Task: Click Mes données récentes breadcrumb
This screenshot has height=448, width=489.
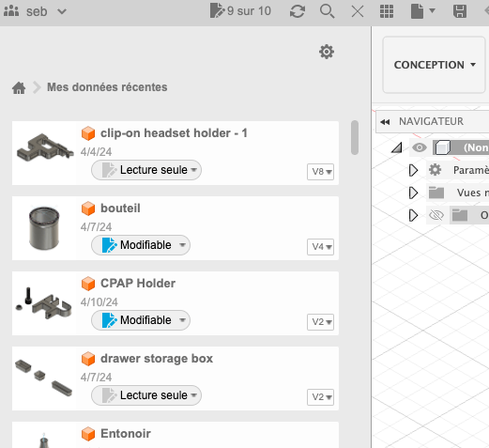Action: [107, 87]
